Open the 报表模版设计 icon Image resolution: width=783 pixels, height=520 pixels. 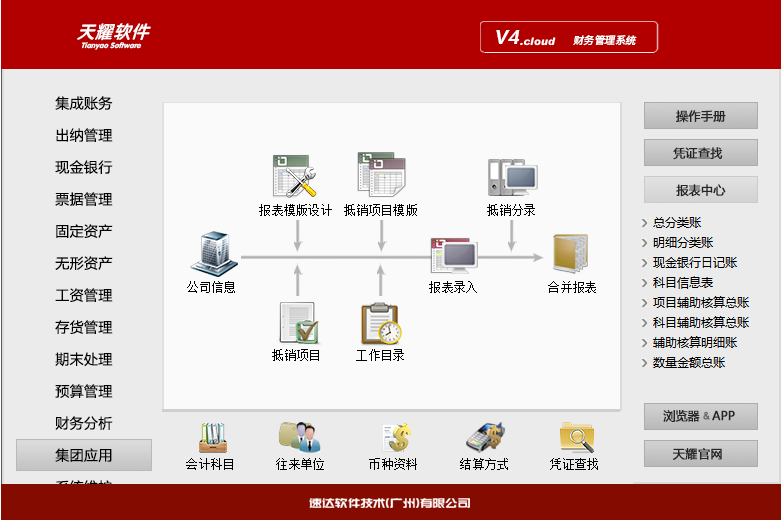[x=295, y=175]
